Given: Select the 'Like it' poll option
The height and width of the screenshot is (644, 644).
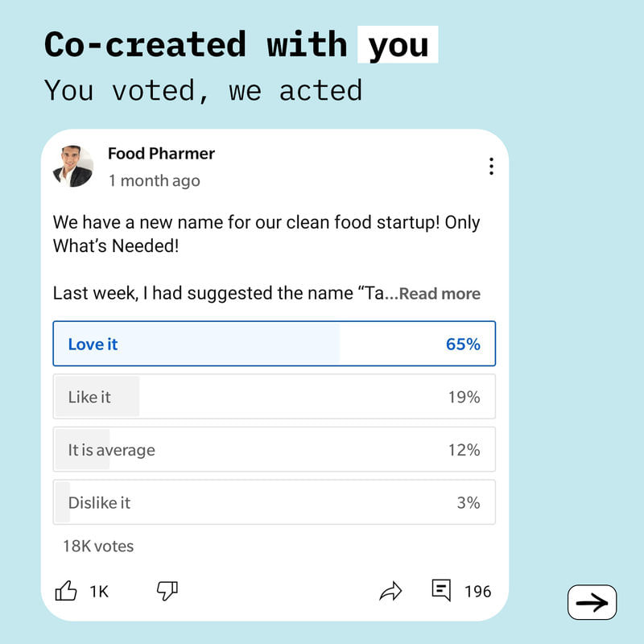Looking at the screenshot, I should pos(274,397).
